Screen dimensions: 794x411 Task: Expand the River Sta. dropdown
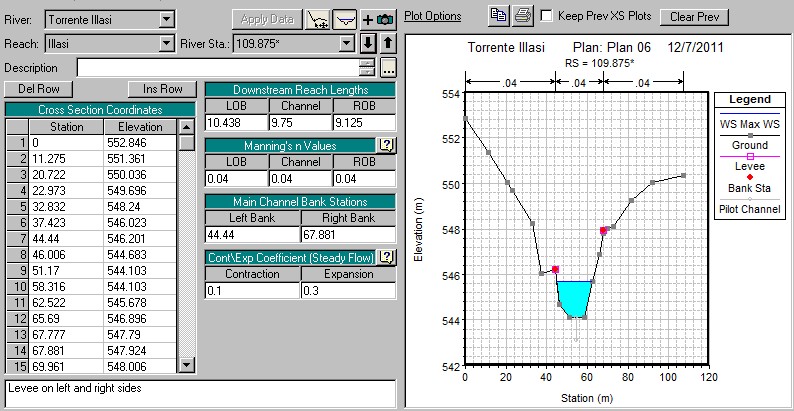click(x=346, y=43)
